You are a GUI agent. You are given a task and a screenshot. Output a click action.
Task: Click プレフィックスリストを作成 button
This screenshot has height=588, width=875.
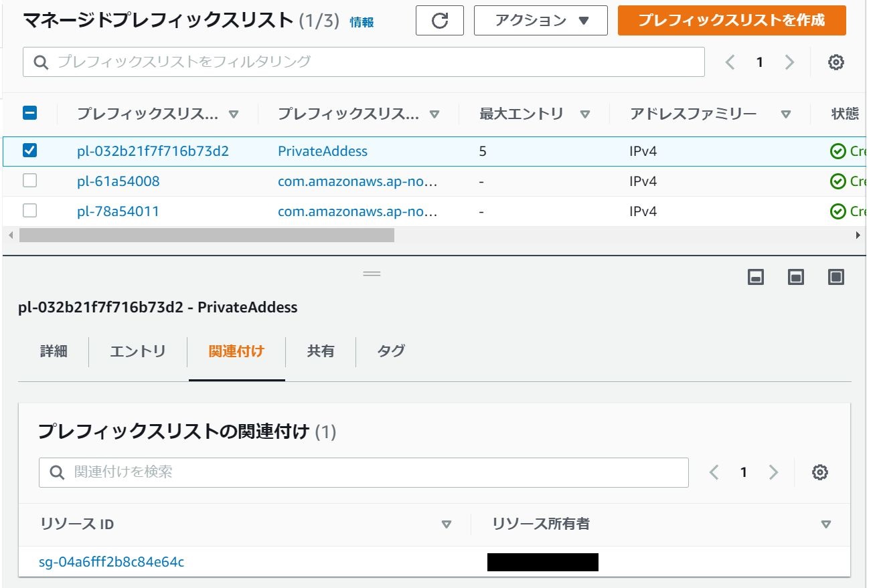coord(732,21)
